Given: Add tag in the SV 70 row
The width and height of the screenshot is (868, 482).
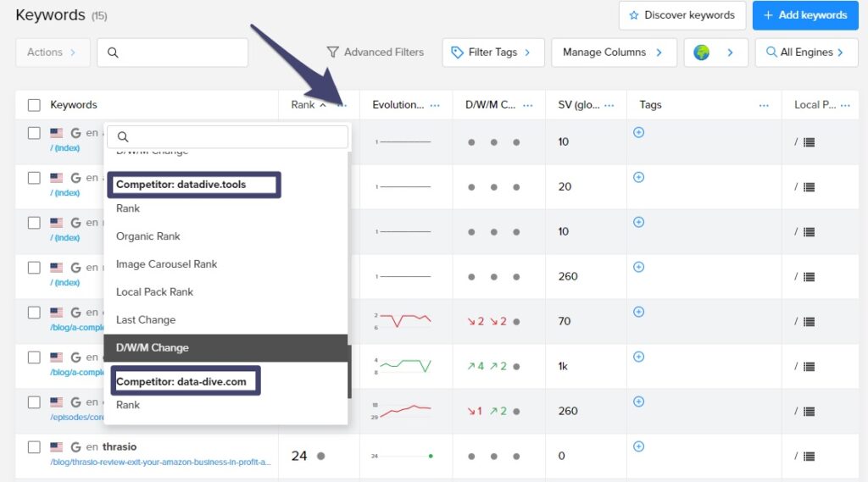Looking at the screenshot, I should 639,312.
